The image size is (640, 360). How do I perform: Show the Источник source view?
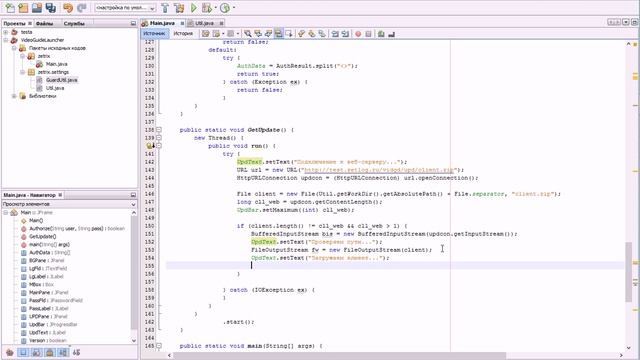(x=155, y=33)
